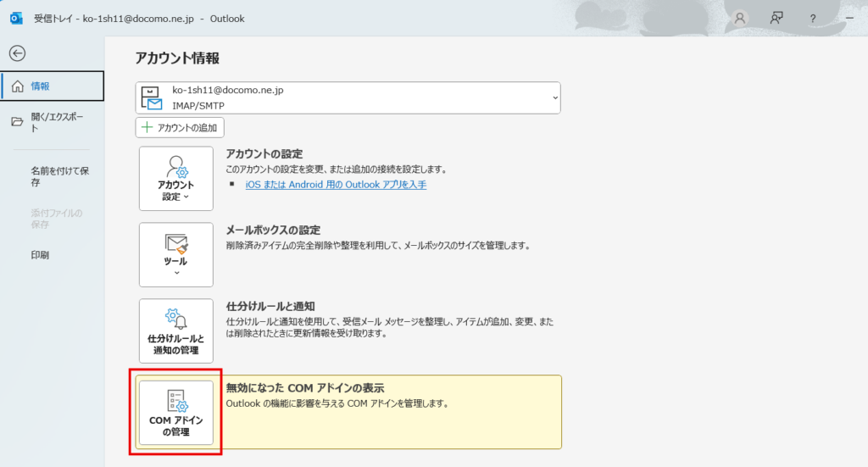Click the Outlook app icon in title bar
This screenshot has width=868, height=467.
coord(15,18)
